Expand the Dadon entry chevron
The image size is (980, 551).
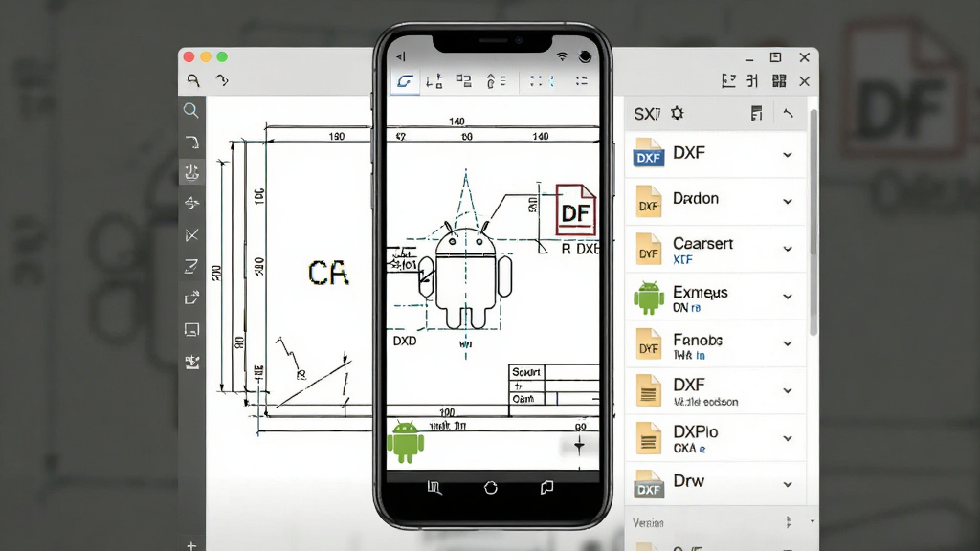pyautogui.click(x=788, y=201)
